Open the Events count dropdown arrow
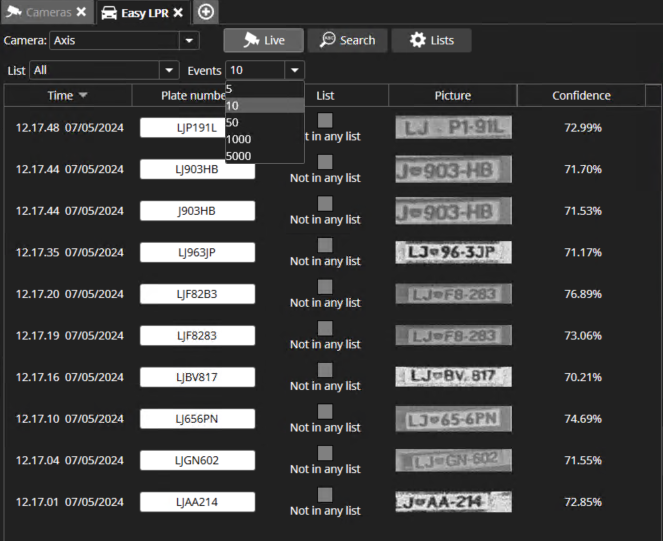This screenshot has width=663, height=541. [x=294, y=70]
